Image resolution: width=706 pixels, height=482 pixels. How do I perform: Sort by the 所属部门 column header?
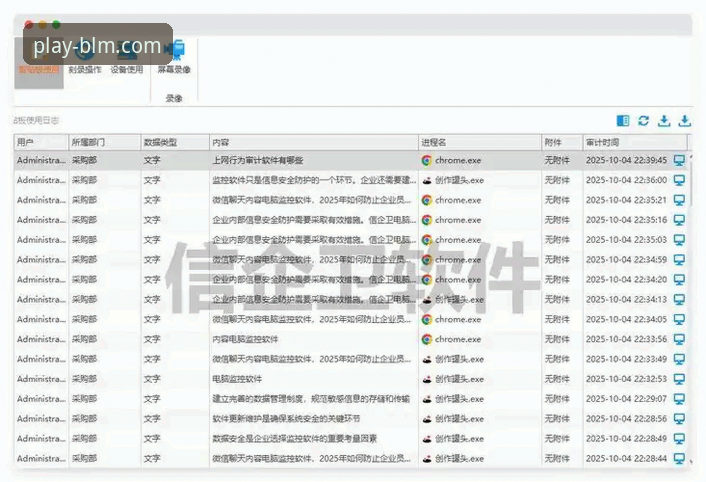104,143
